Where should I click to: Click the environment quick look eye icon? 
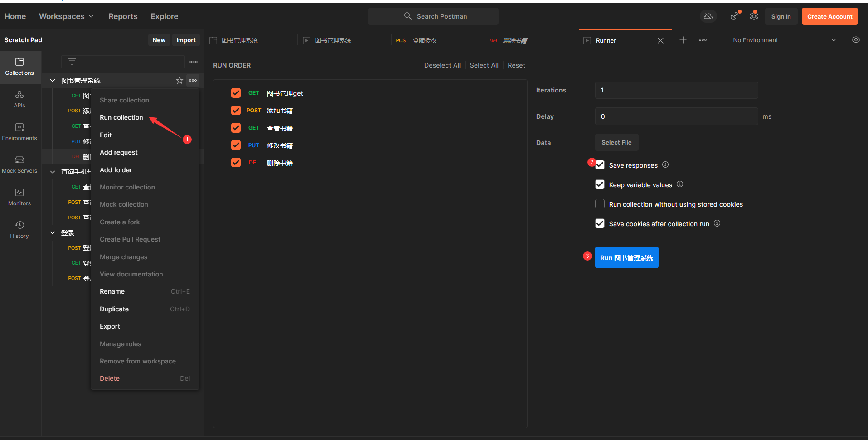point(856,40)
